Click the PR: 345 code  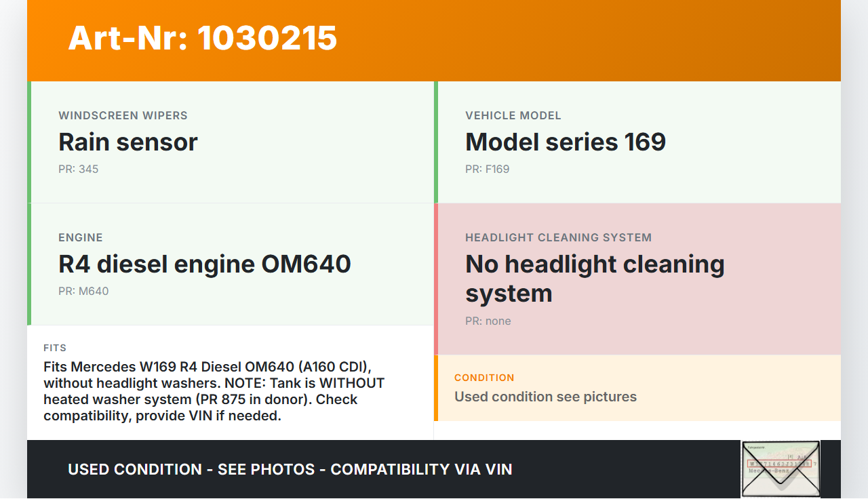click(79, 169)
